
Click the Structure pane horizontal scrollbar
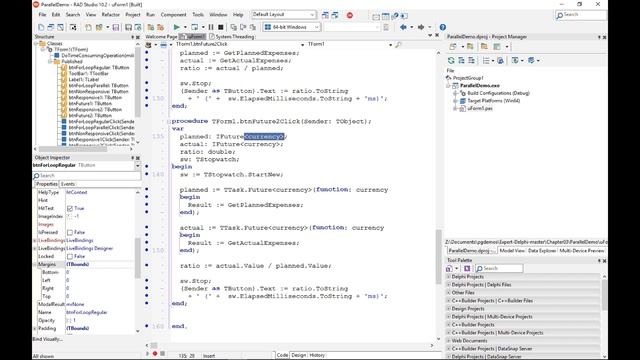point(73,149)
